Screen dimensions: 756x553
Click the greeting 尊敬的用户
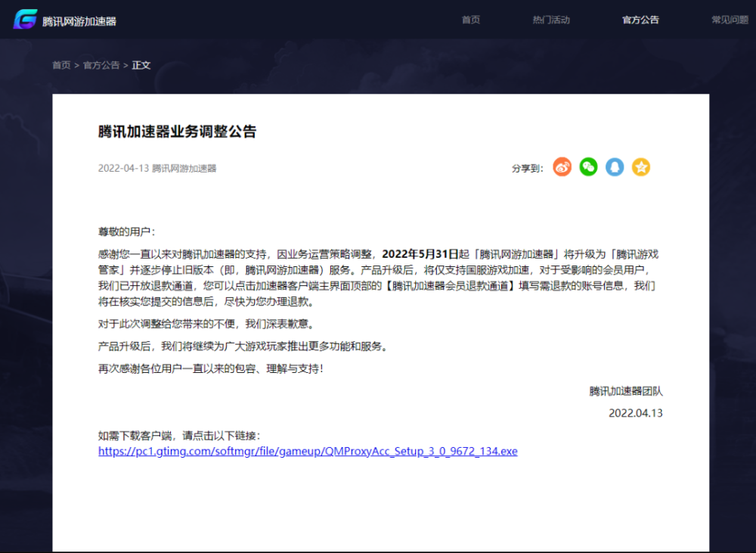tap(127, 231)
